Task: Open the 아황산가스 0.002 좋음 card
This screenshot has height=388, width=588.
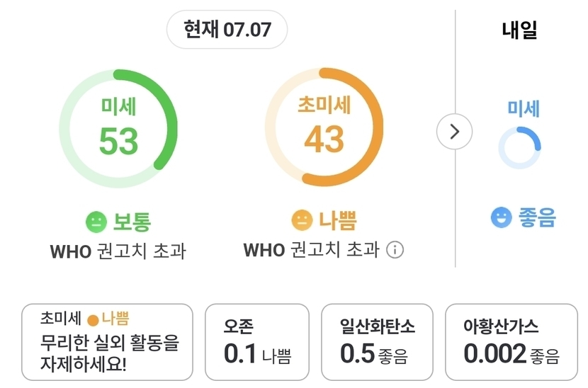Action: click(x=511, y=342)
